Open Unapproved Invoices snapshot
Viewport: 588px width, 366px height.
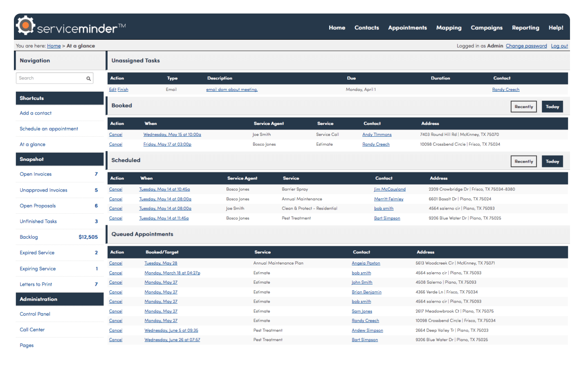[x=43, y=190]
